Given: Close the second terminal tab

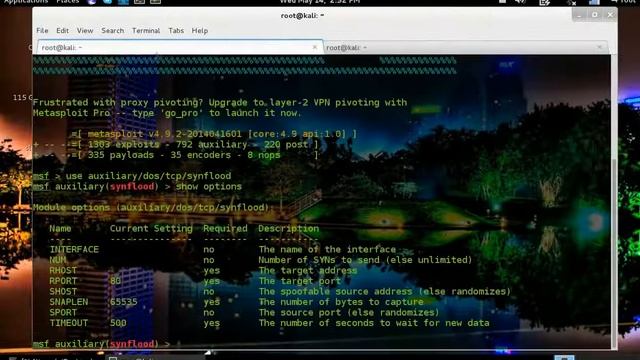Looking at the screenshot, I should pyautogui.click(x=600, y=47).
